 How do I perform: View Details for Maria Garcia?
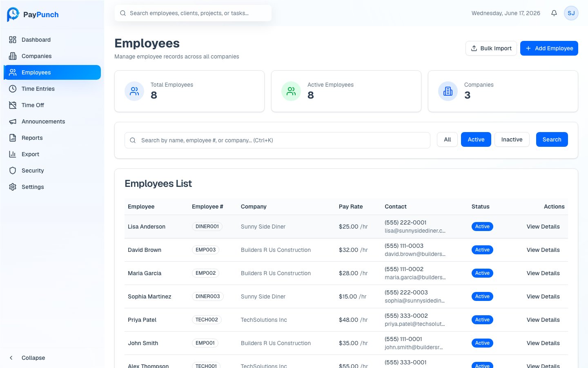click(543, 273)
